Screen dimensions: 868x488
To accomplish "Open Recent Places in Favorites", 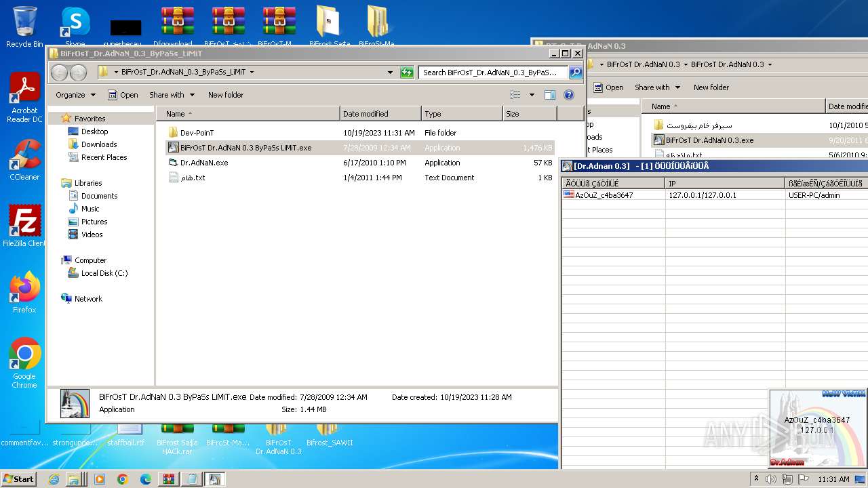I will (x=104, y=157).
